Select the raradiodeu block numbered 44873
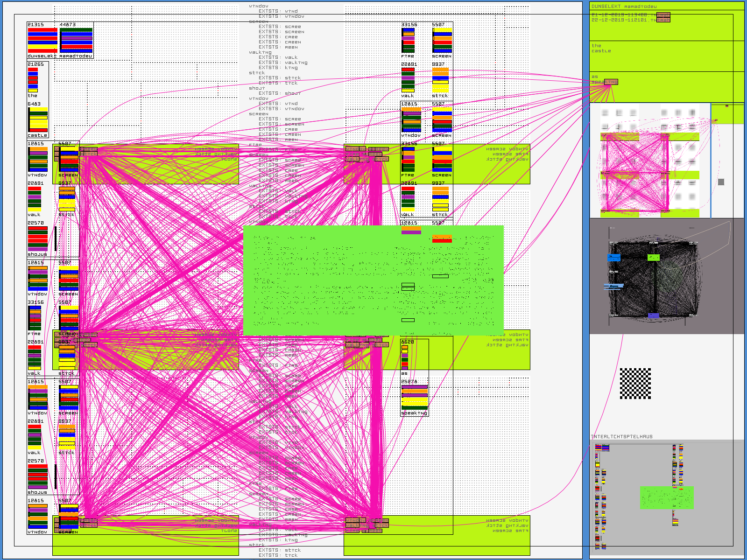This screenshot has height=560, width=747. click(76, 41)
